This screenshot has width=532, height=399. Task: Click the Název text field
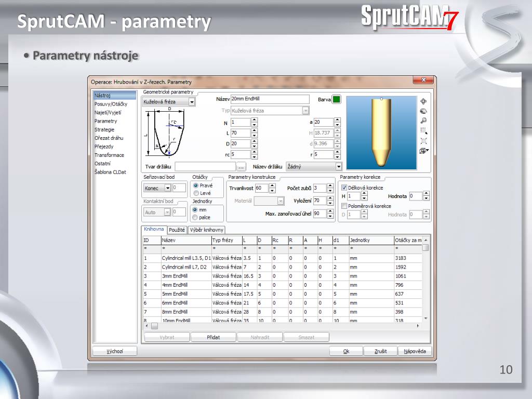270,99
